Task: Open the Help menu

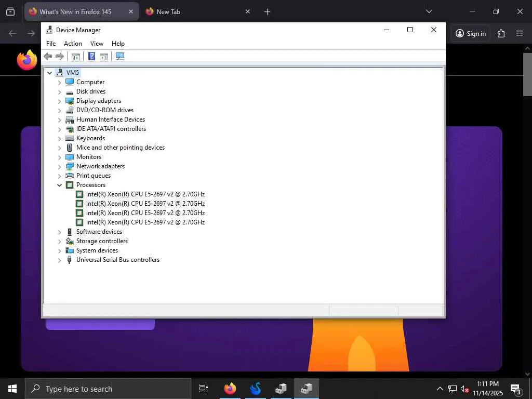Action: (118, 44)
